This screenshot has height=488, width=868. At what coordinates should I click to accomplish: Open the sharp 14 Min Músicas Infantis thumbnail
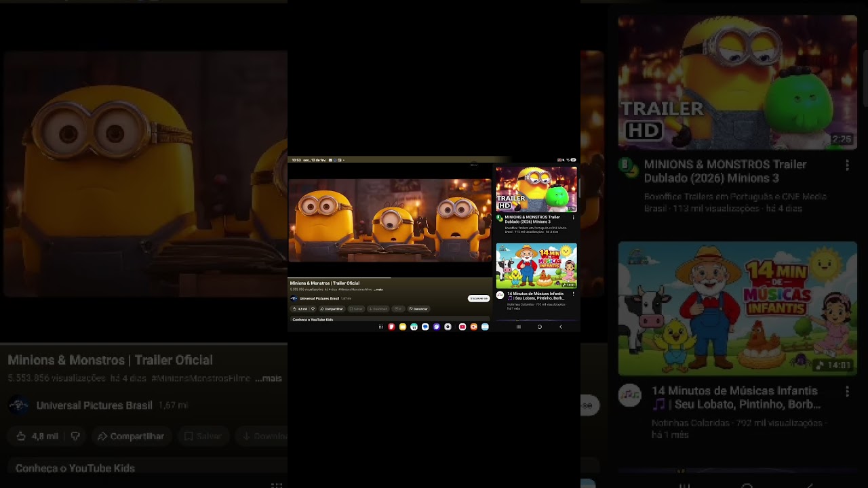coord(536,266)
